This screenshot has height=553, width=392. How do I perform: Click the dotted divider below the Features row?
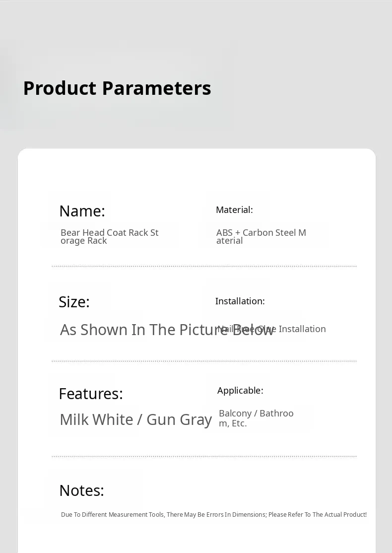pyautogui.click(x=204, y=456)
